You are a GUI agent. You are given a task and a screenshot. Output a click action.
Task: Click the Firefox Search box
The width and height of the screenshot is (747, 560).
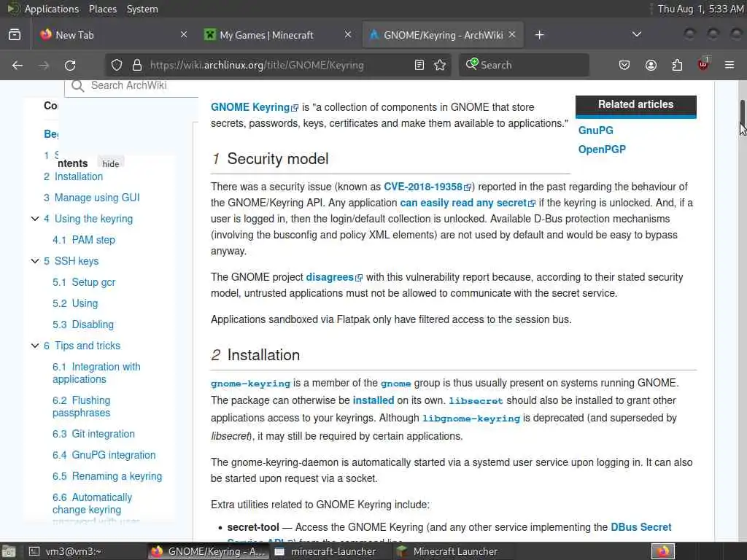[524, 65]
